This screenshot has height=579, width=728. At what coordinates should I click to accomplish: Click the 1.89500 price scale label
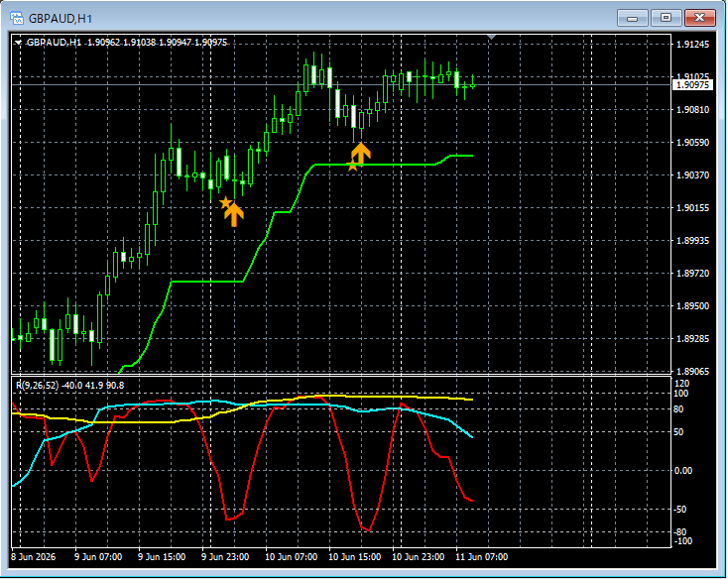coord(692,305)
